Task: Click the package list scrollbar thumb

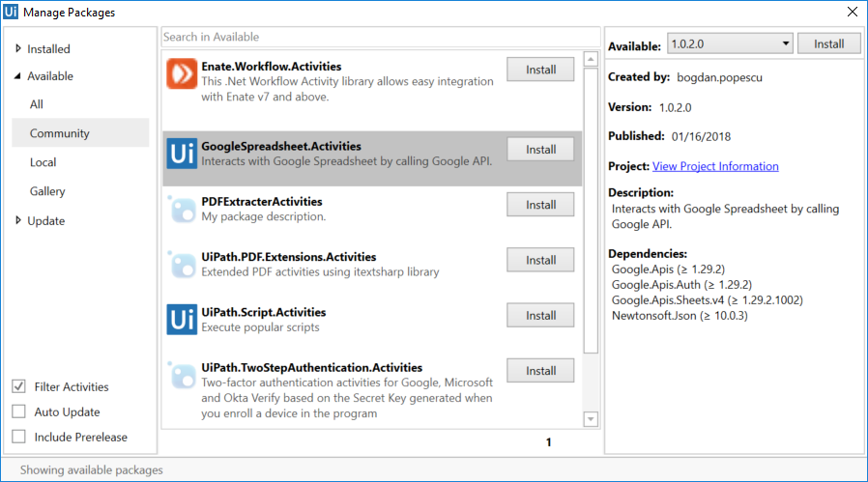Action: click(x=591, y=211)
